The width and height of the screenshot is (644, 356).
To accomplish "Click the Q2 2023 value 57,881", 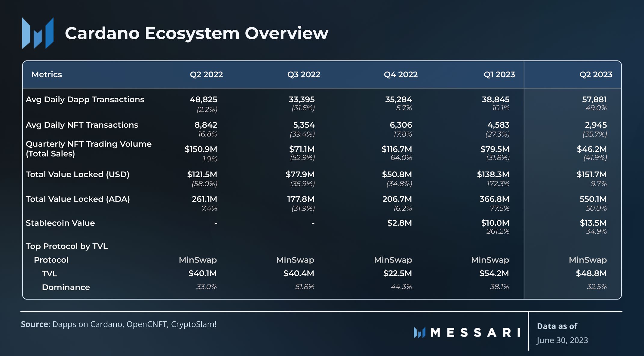I will (594, 99).
